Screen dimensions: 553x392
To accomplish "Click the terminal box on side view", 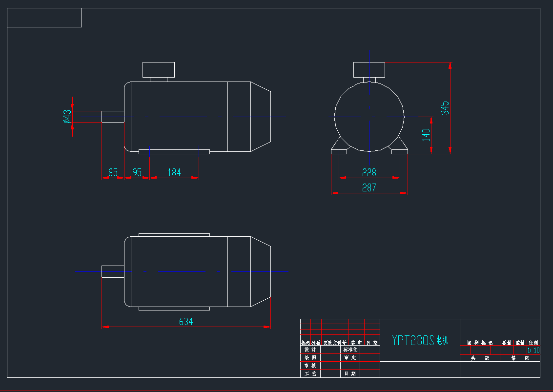I will point(158,70).
